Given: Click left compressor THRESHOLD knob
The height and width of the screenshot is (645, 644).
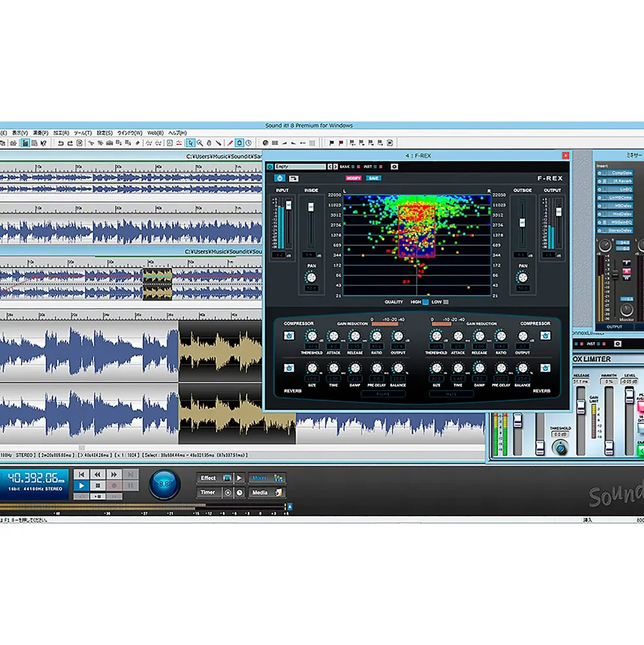Looking at the screenshot, I should pos(312,337).
